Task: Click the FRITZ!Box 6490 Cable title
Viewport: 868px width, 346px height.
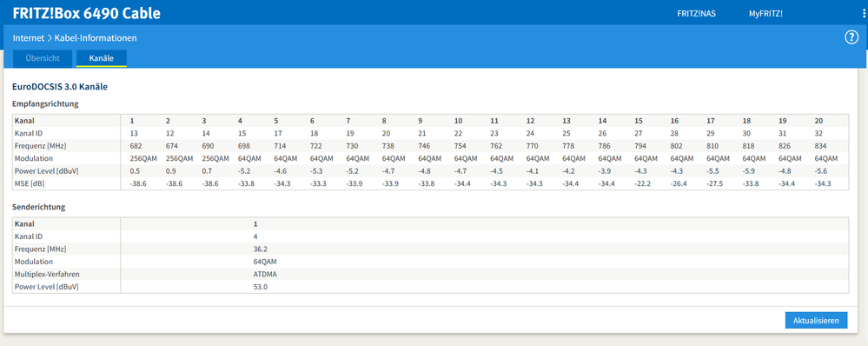Action: (x=86, y=13)
